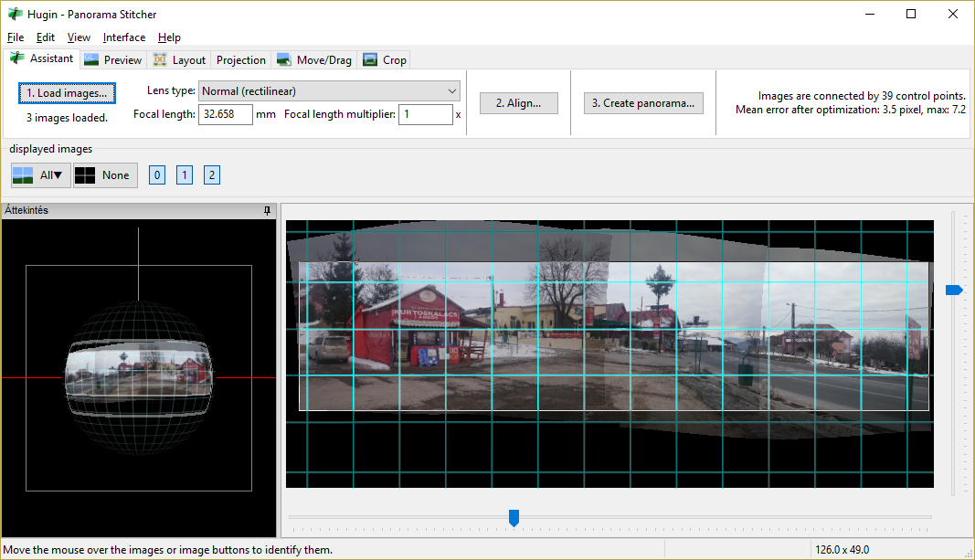Viewport: 975px width, 560px height.
Task: Click the horizontal field of view slider
Action: pos(514,518)
